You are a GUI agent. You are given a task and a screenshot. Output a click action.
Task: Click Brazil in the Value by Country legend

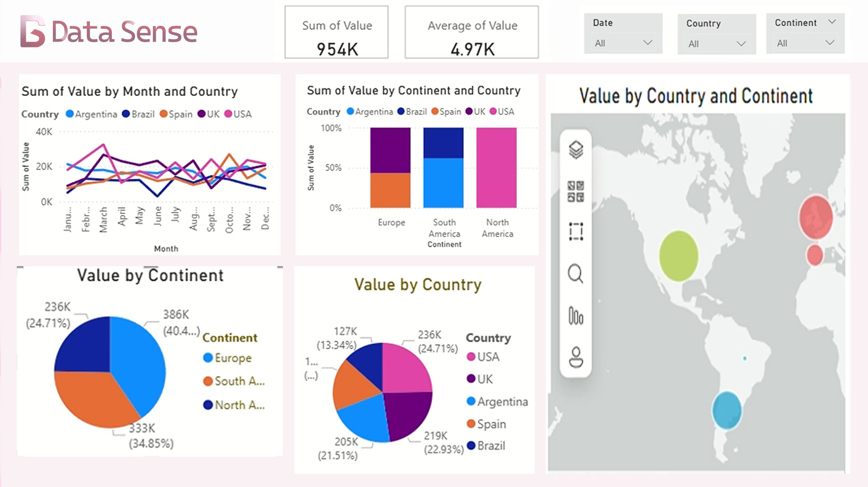(x=491, y=446)
